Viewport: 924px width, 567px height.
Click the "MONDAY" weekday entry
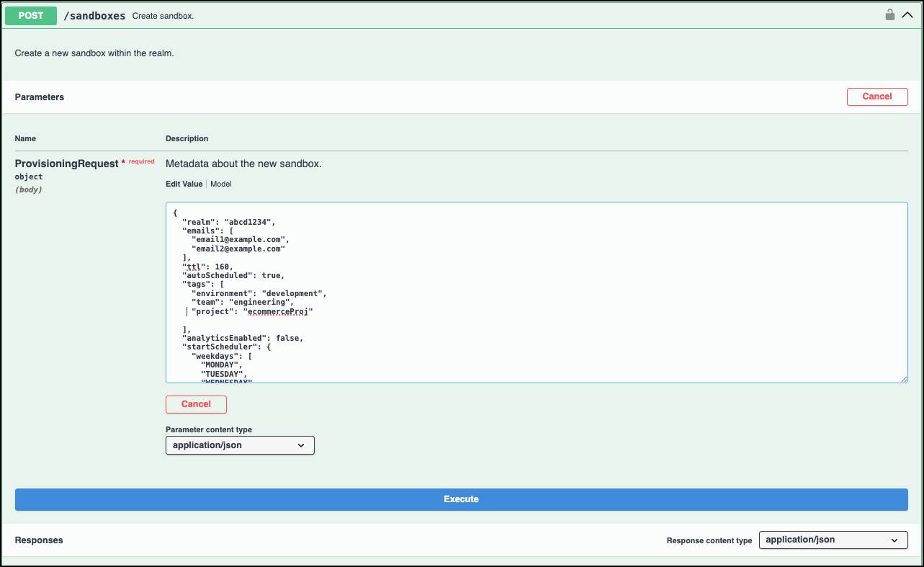[222, 365]
